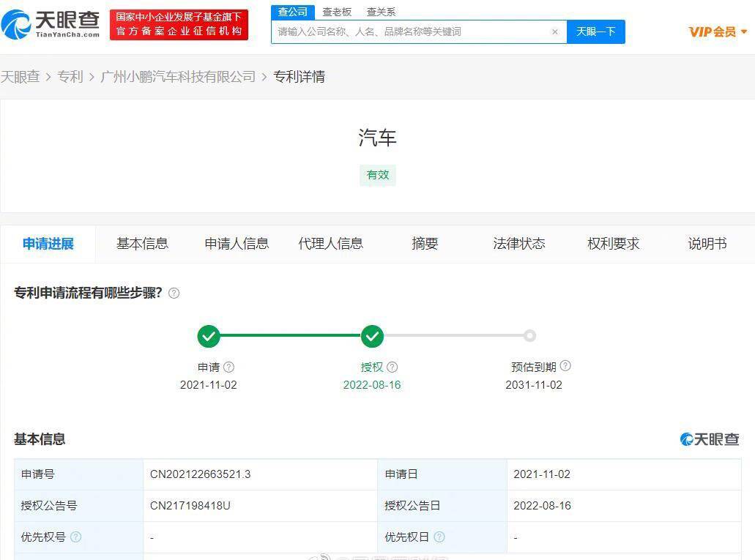This screenshot has height=560, width=755.
Task: Go to 天眼查 breadcrumb home link
Action: [21, 77]
